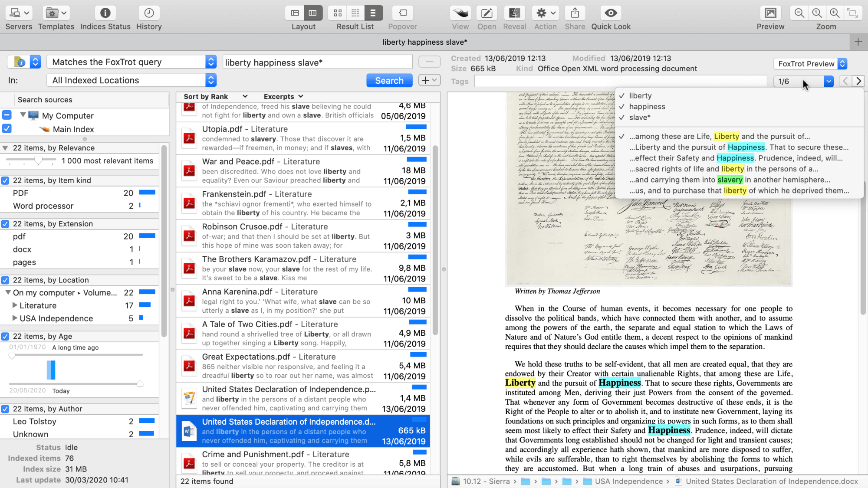Image resolution: width=868 pixels, height=488 pixels.
Task: Expand the Literature location folder
Action: tap(15, 305)
